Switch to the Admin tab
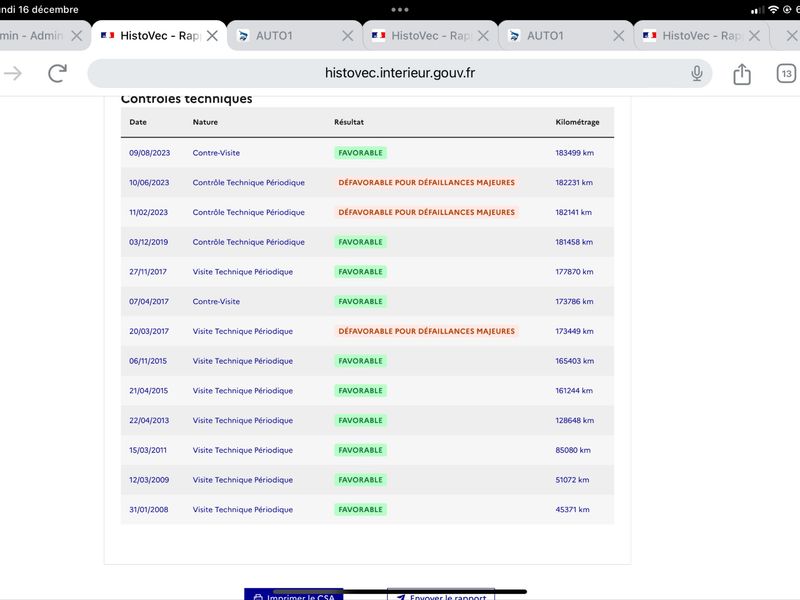This screenshot has width=800, height=600. point(32,36)
